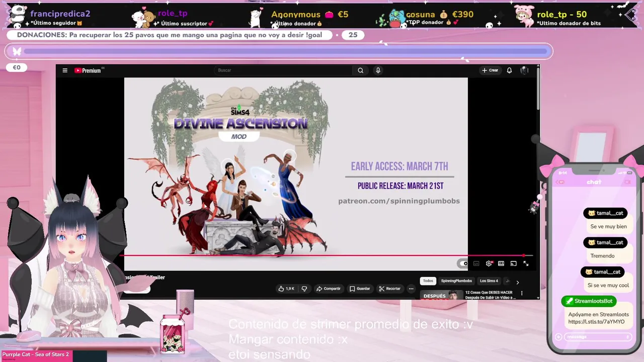Viewport: 644px width, 362px height.
Task: Show more chips with right arrow
Action: [x=517, y=282]
